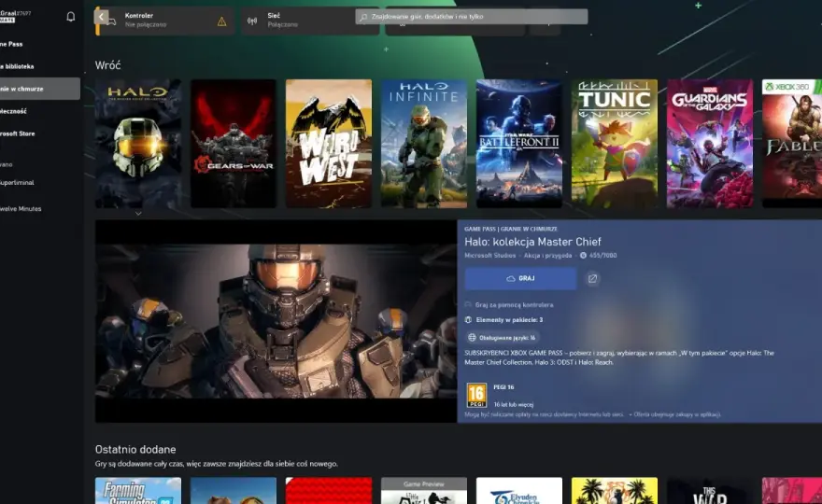
Task: Open the Obsługiwane języki: 16 globe chip
Action: (503, 338)
